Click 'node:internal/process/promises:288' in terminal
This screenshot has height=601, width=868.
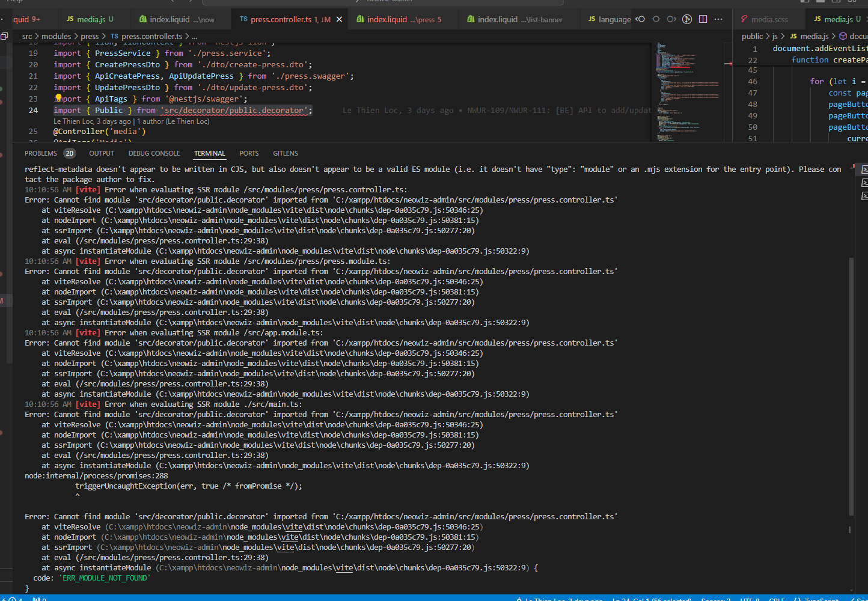pos(96,476)
